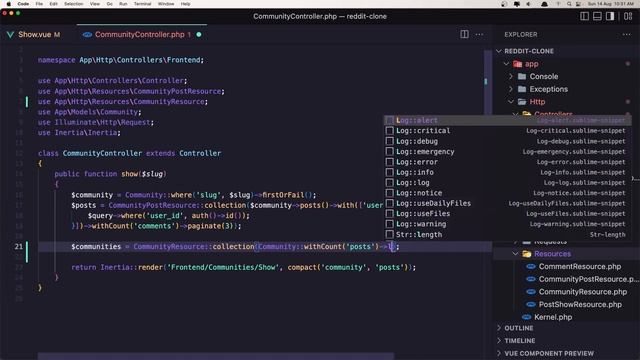Click the Log::critical snippet icon
Screen dimensions: 640x360
point(390,131)
